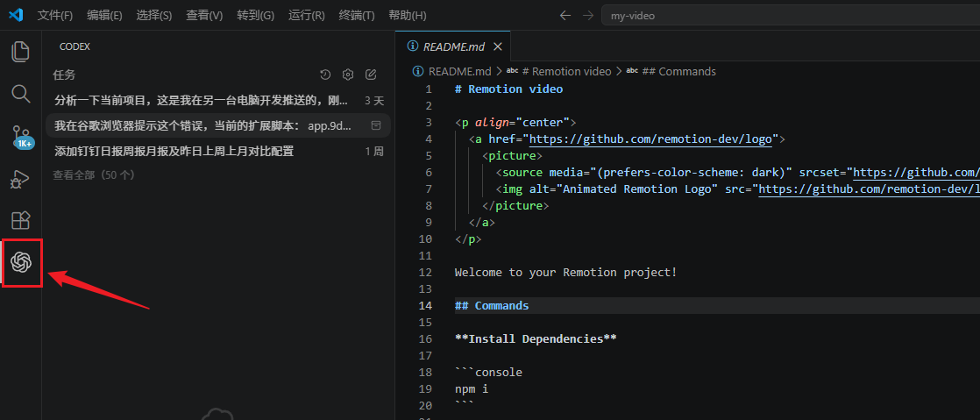Screen dimensions: 980x420
Task: Open Codex settings gear icon
Action: coord(348,75)
